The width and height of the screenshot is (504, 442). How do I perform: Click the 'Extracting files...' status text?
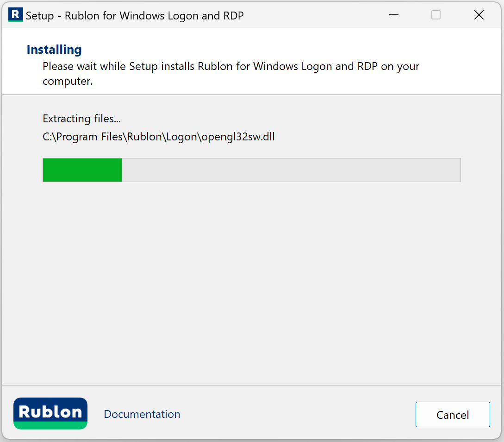(x=81, y=119)
